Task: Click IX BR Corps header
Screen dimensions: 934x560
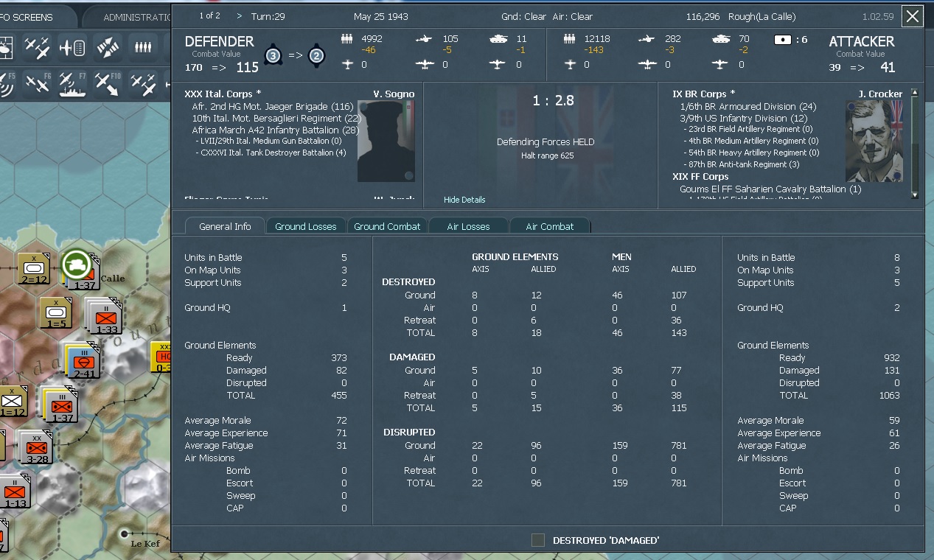Action: coord(703,94)
